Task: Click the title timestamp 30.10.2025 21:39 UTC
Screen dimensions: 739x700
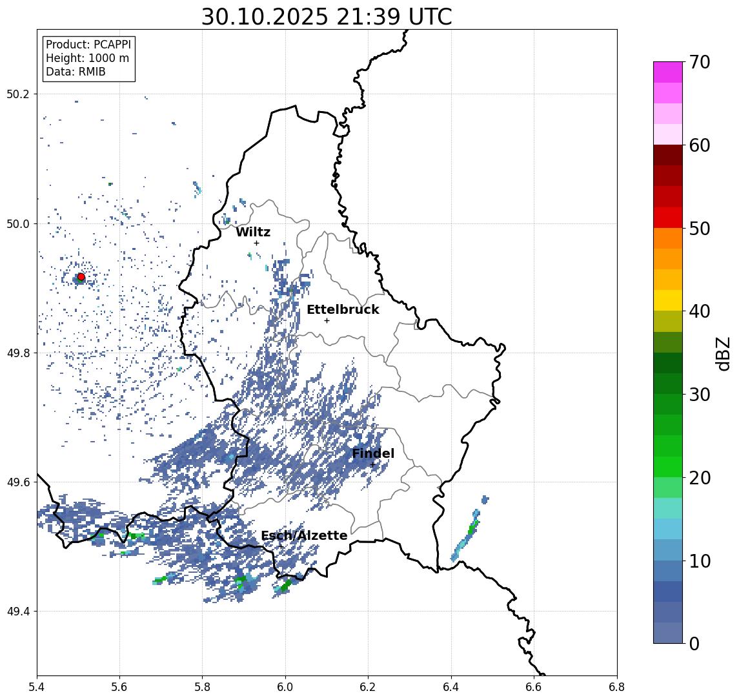Action: pos(327,17)
